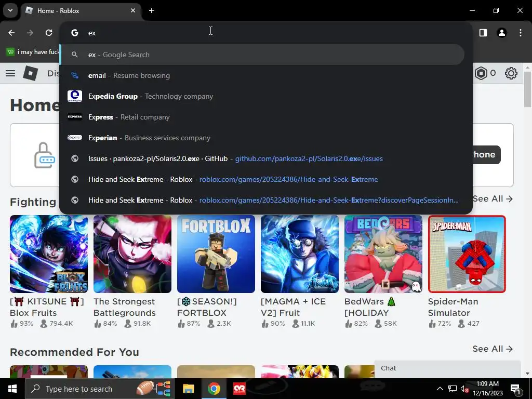Click the Chrome taskbar icon

coord(214,389)
